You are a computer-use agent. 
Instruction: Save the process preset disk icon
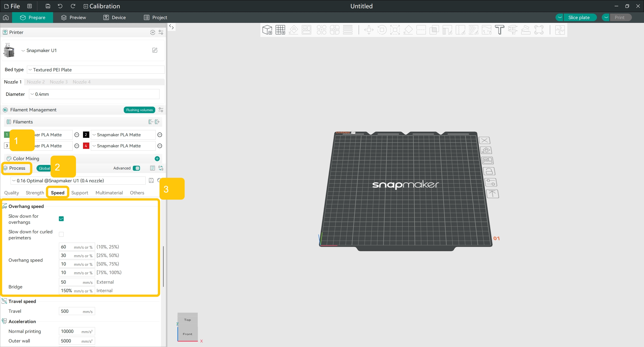click(x=151, y=181)
